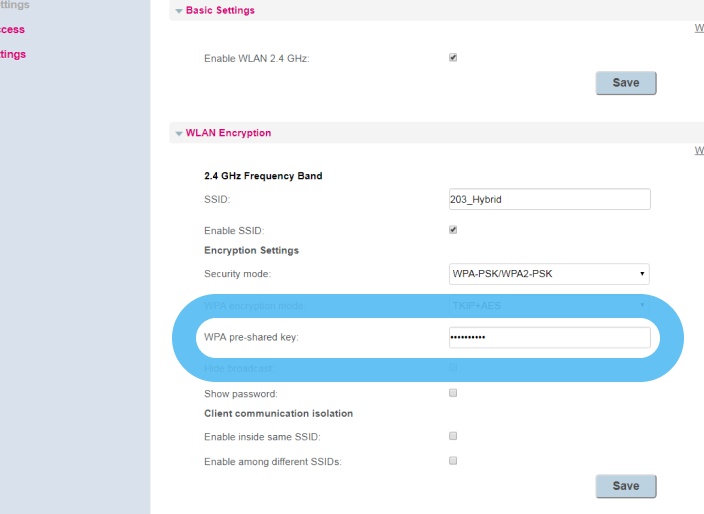704x514 pixels.
Task: Check Enable inside same SSID
Action: click(453, 436)
